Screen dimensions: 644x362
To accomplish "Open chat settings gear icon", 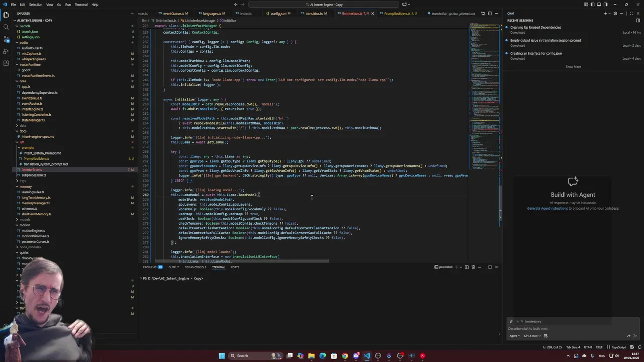I will (615, 13).
